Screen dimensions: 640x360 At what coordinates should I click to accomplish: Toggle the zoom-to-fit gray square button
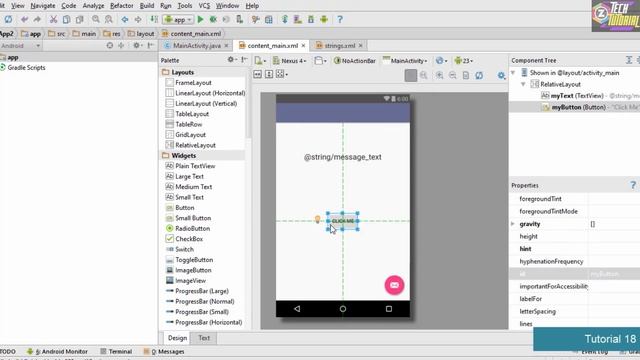(411, 75)
